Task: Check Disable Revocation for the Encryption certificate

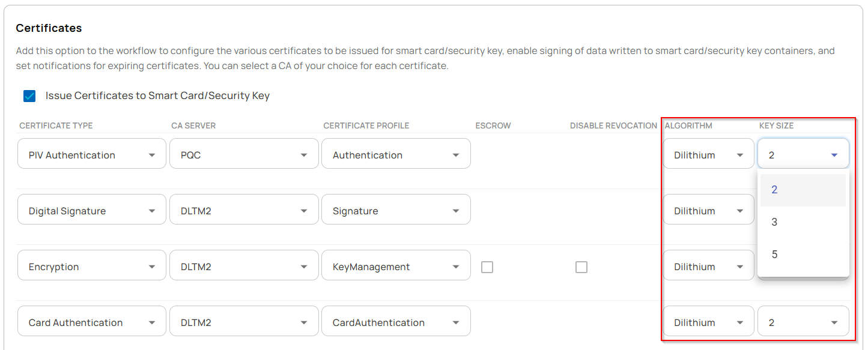Action: [581, 267]
